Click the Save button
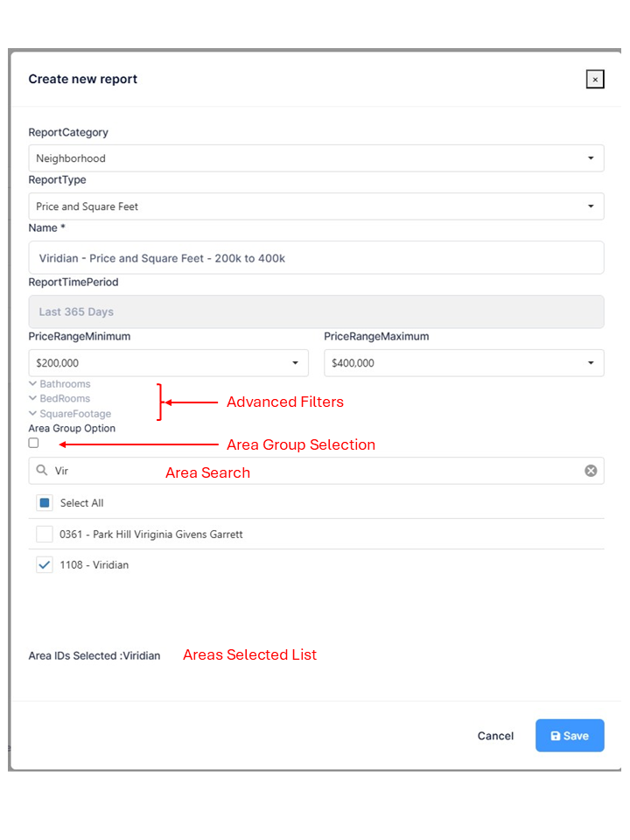This screenshot has width=630, height=840. click(570, 736)
